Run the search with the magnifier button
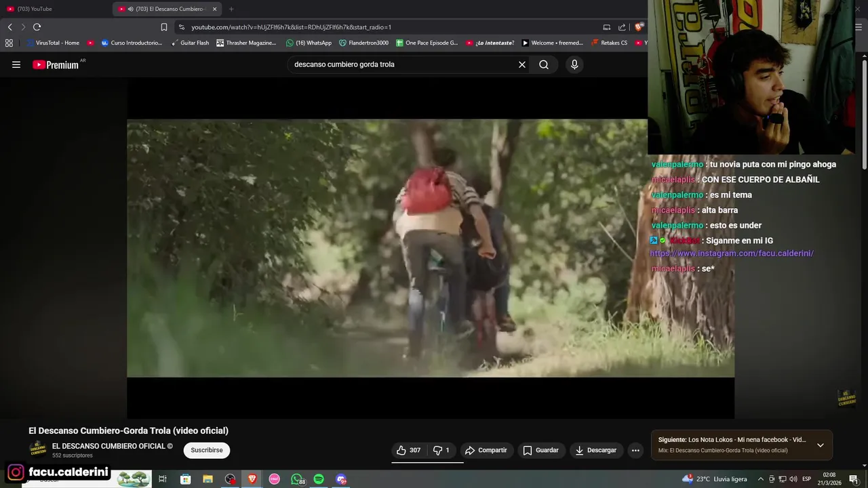This screenshot has height=488, width=868. tap(544, 64)
